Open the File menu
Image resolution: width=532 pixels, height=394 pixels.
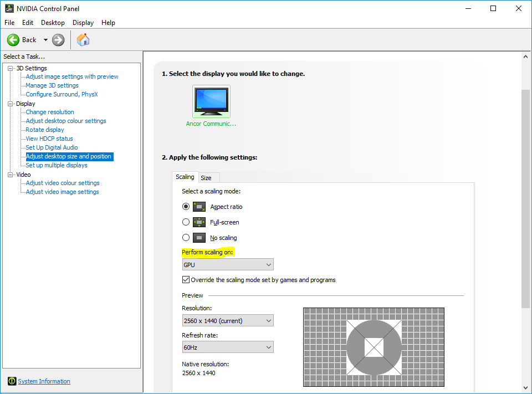click(x=9, y=23)
